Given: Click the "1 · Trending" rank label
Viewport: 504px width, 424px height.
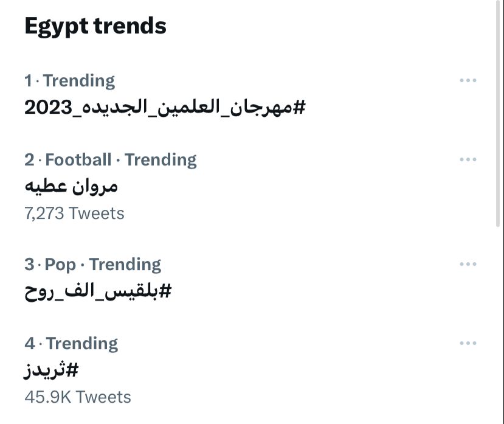Looking at the screenshot, I should click(69, 80).
